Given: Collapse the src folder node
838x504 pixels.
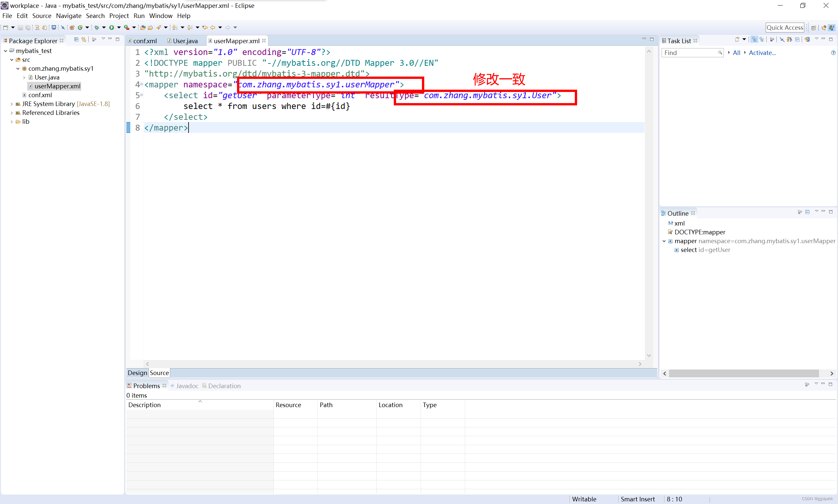Looking at the screenshot, I should tap(11, 60).
